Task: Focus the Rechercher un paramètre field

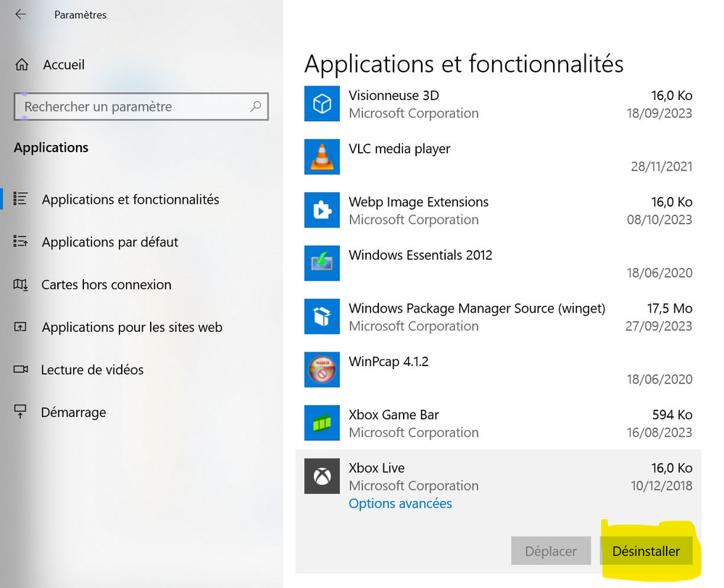Action: pyautogui.click(x=134, y=107)
